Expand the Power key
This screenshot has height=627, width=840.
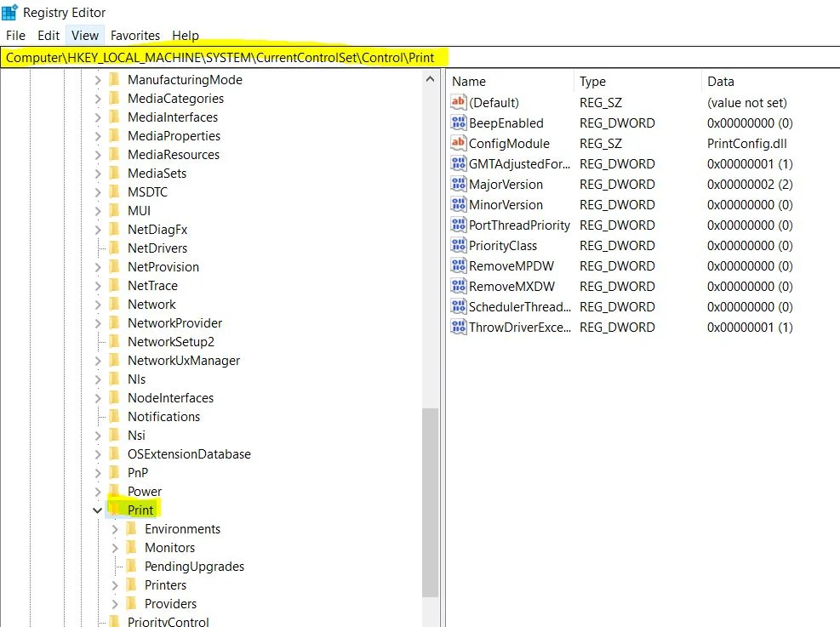(x=98, y=492)
